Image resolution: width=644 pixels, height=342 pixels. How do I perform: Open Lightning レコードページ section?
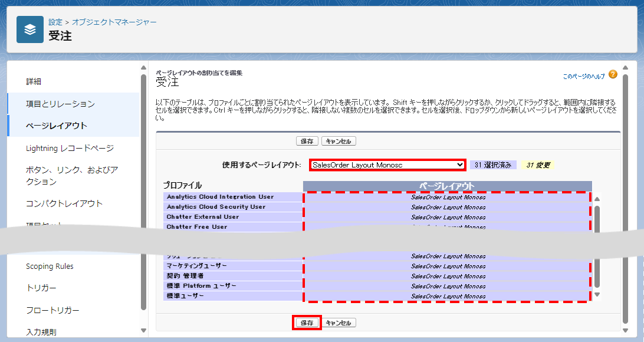coord(70,148)
